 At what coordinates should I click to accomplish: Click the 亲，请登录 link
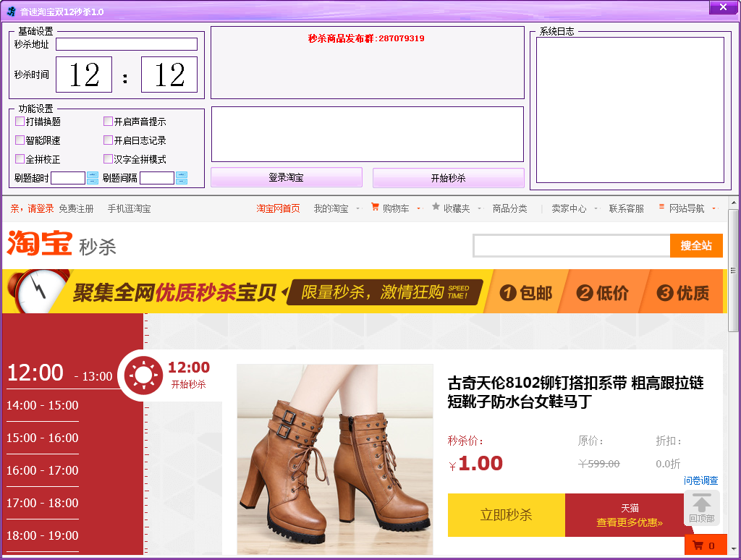(32, 208)
